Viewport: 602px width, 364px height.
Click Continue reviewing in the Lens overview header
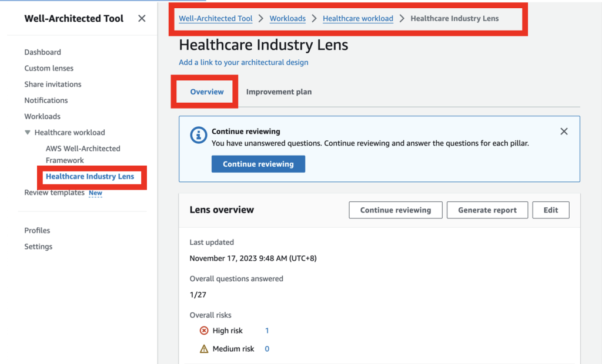396,210
